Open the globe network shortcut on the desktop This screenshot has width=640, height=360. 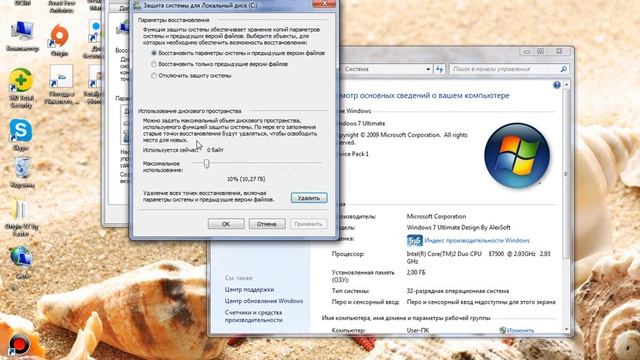tap(21, 258)
